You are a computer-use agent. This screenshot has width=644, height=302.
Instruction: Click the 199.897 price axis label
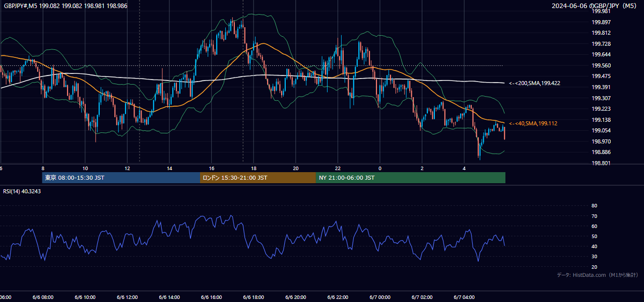click(x=601, y=22)
